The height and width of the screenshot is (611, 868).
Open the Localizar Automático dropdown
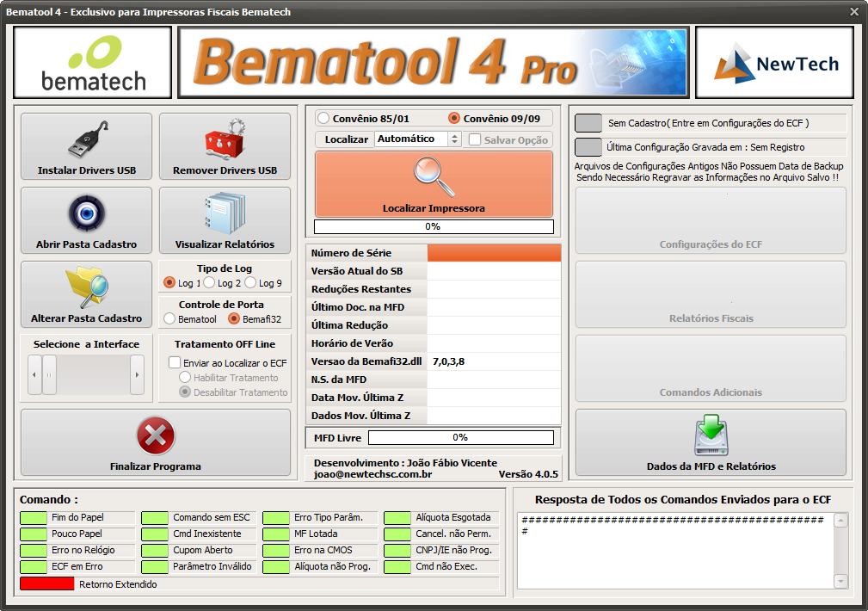pos(454,139)
